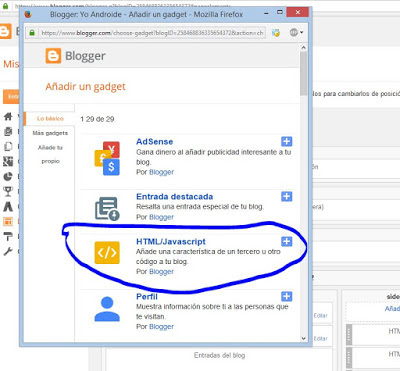Click the popup scrollbar up arrow
The width and height of the screenshot is (400, 371).
point(303,48)
